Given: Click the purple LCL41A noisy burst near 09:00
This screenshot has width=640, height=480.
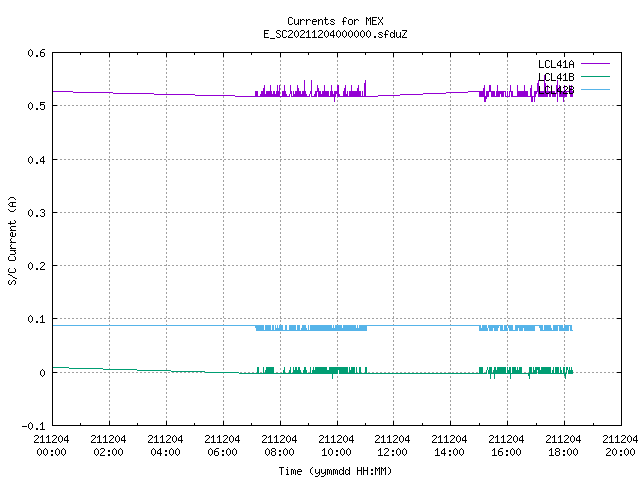Looking at the screenshot, I should (310, 93).
